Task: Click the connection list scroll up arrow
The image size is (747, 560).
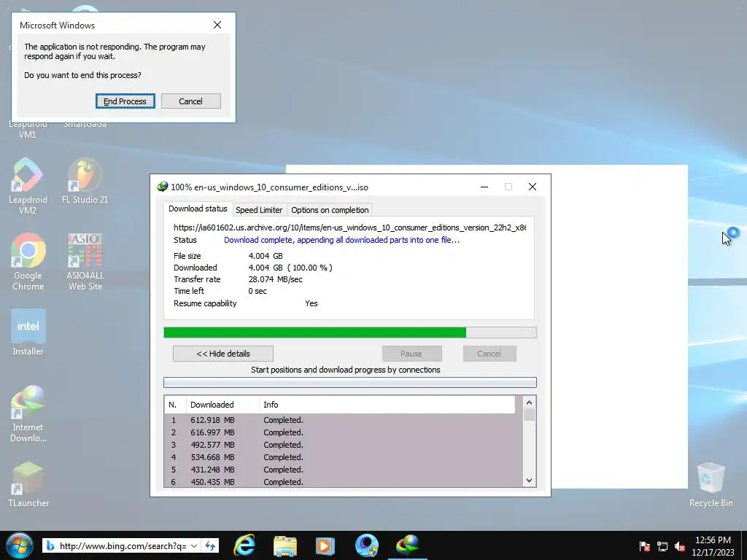Action: (529, 402)
